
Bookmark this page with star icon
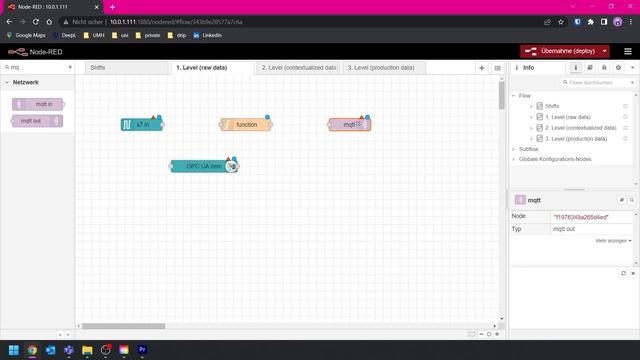[x=561, y=22]
